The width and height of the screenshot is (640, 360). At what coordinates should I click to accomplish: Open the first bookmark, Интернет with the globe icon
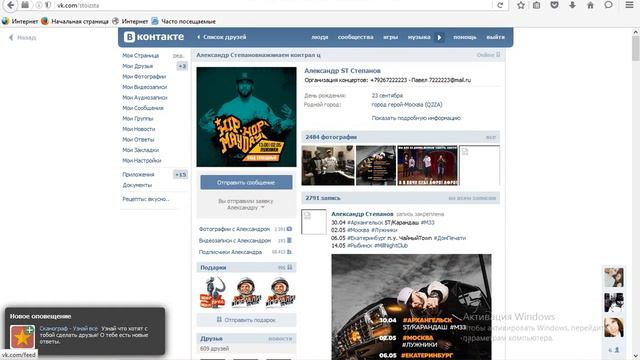pos(20,21)
